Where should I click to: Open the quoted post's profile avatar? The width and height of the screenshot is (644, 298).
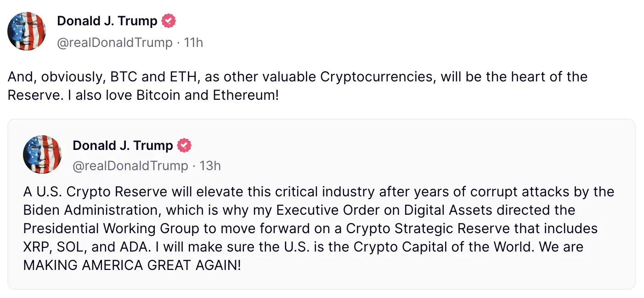coord(42,155)
